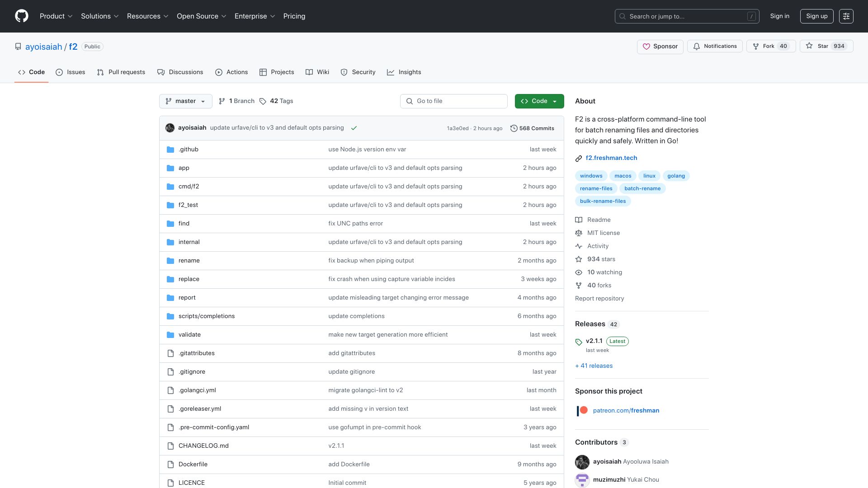Image resolution: width=868 pixels, height=488 pixels.
Task: Click the branch icon beside 1 Branch
Action: click(222, 101)
